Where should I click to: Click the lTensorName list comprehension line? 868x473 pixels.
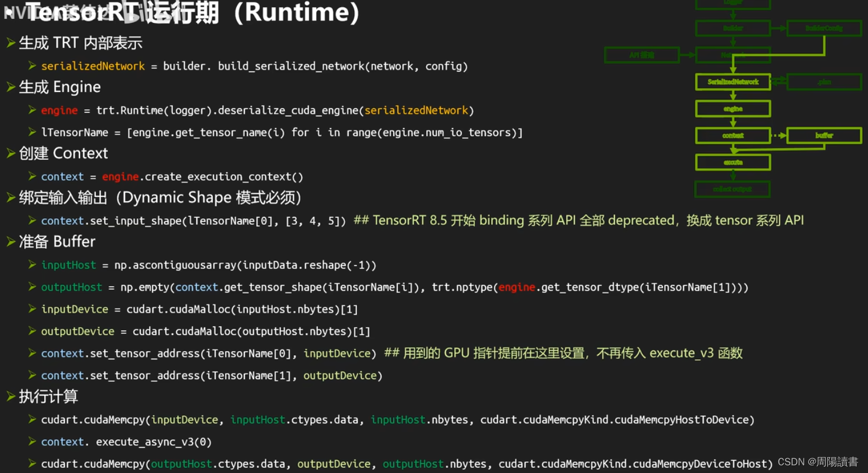click(x=282, y=133)
